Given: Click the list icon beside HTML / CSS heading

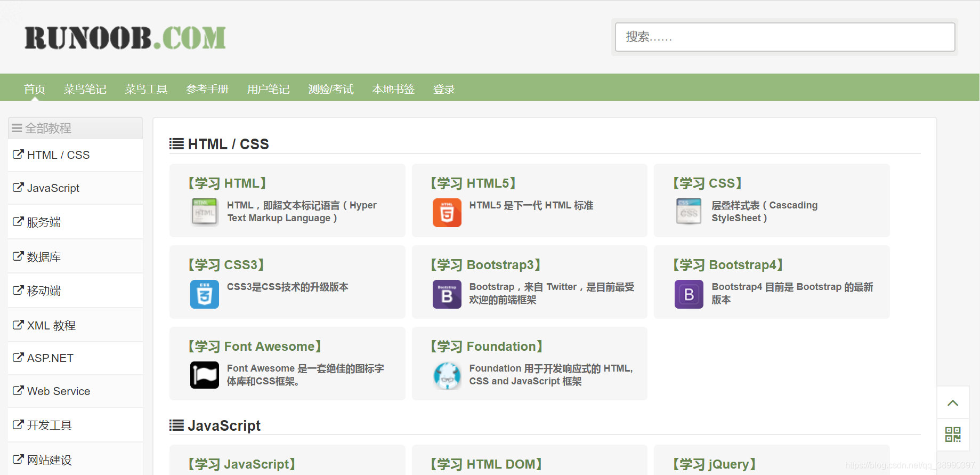Looking at the screenshot, I should click(x=176, y=144).
